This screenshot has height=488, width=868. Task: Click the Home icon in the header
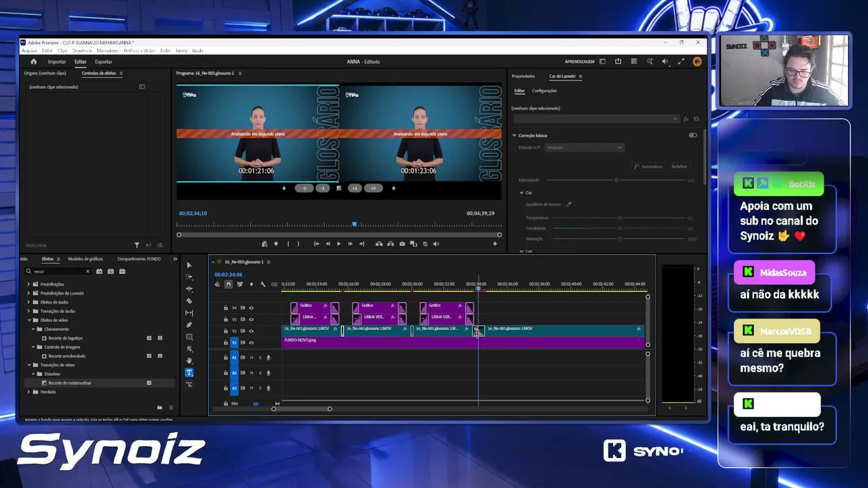[x=34, y=62]
